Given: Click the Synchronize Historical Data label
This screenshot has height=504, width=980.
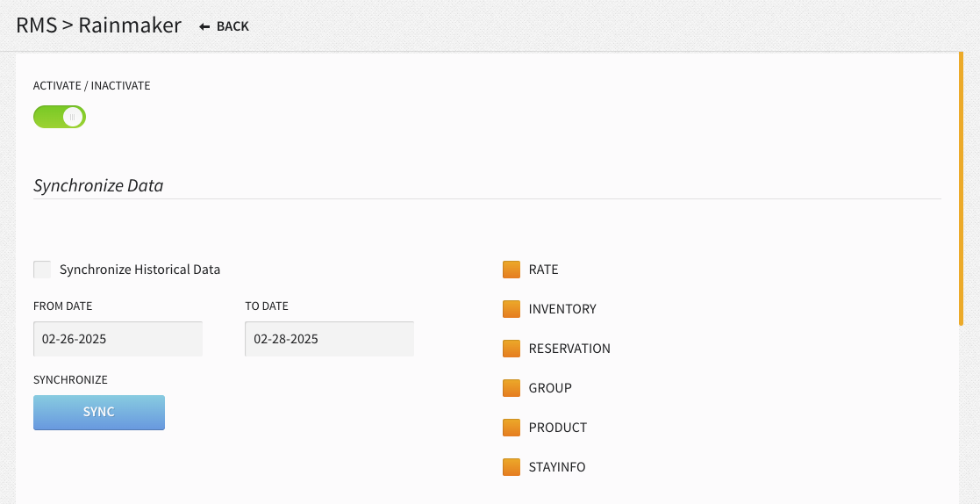Looking at the screenshot, I should [140, 270].
